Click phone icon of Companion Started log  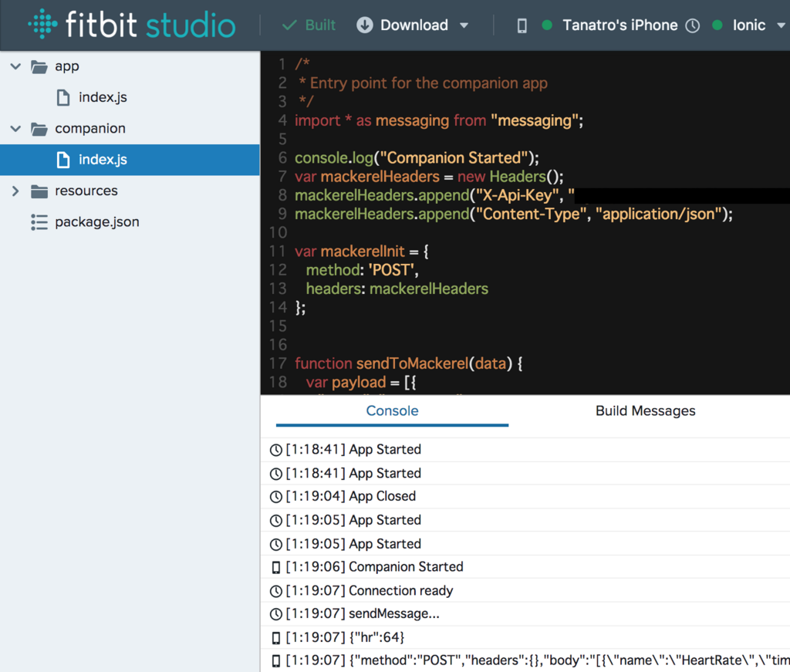(275, 568)
